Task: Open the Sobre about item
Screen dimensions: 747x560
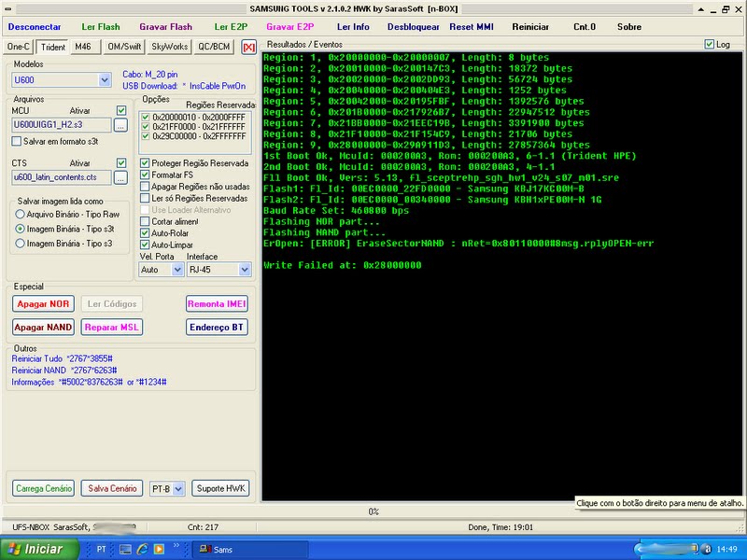Action: tap(629, 27)
